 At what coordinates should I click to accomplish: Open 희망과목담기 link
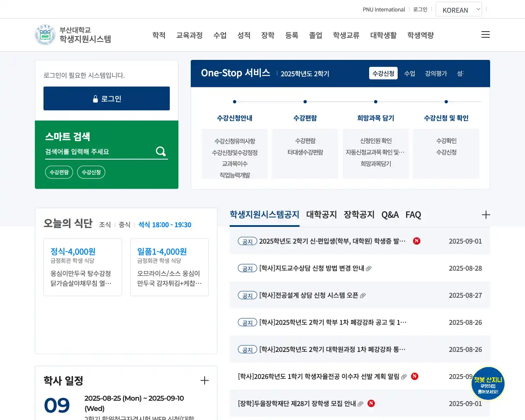376,164
